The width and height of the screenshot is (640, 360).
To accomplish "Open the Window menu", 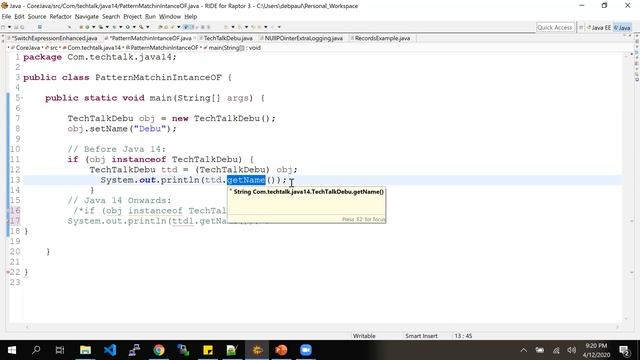I will 170,17.
